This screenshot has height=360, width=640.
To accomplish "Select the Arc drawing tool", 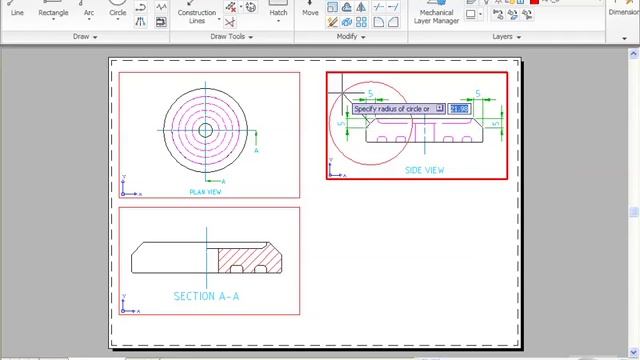I will 89,8.
